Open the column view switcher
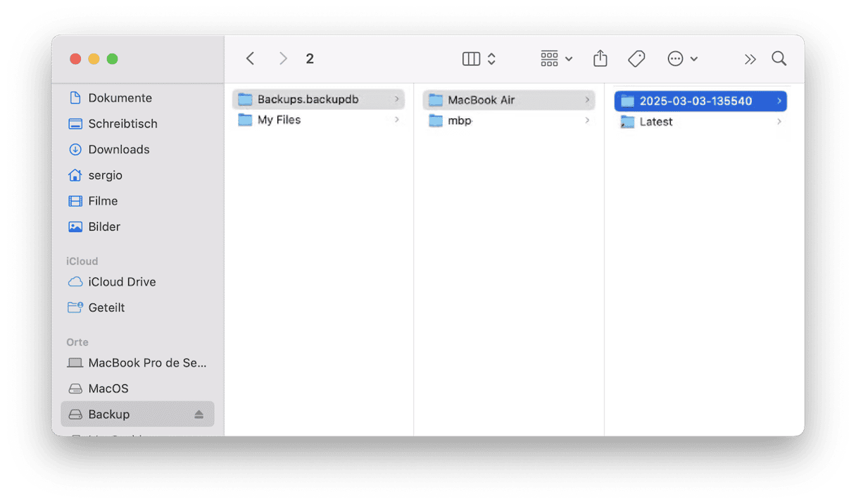This screenshot has width=856, height=504. click(x=479, y=59)
